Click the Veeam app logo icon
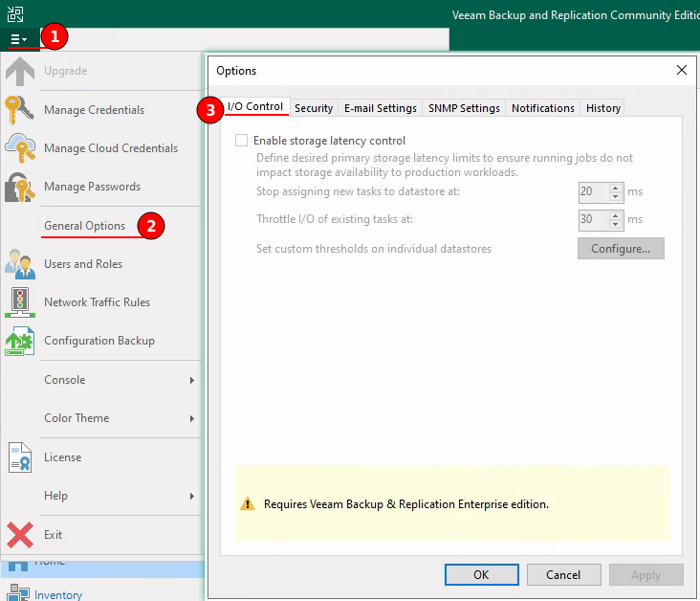The height and width of the screenshot is (601, 700). pyautogui.click(x=15, y=14)
